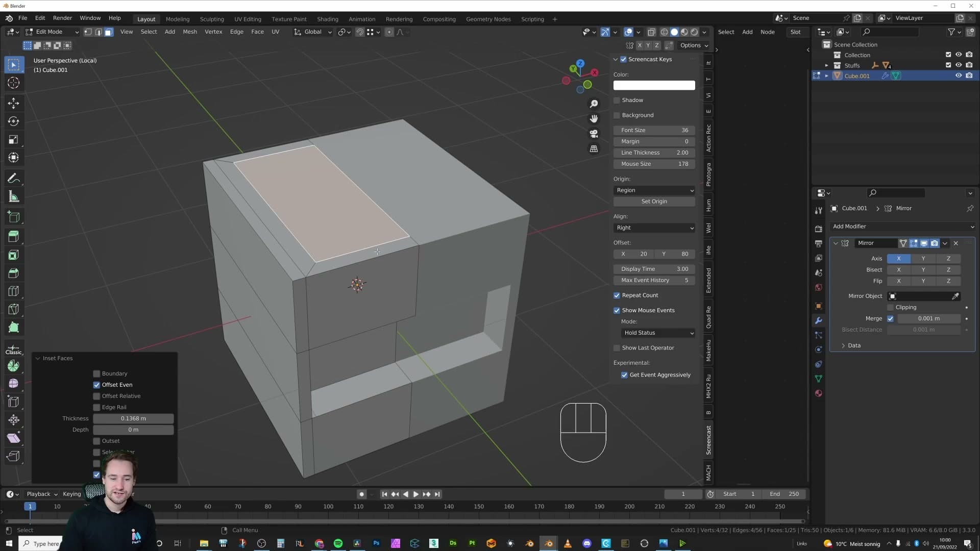Viewport: 980px width, 551px height.
Task: Hide Cube.001 with eye icon
Action: pos(959,76)
